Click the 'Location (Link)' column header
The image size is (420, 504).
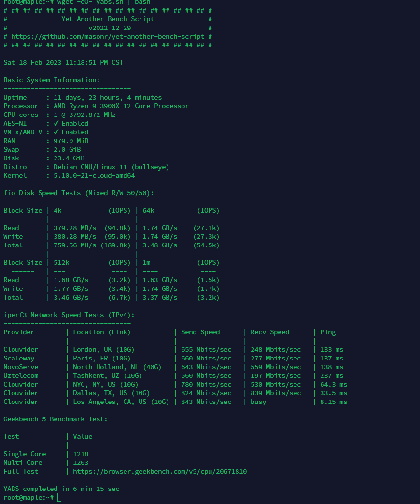click(102, 332)
